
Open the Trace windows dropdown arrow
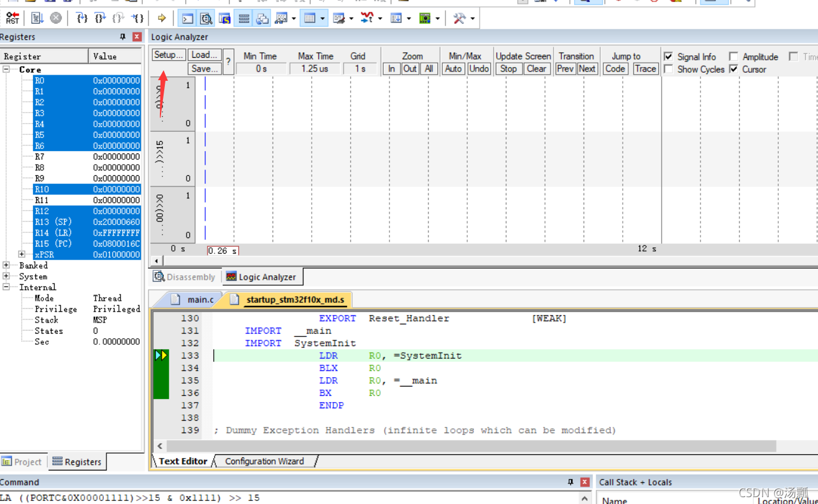pos(409,19)
